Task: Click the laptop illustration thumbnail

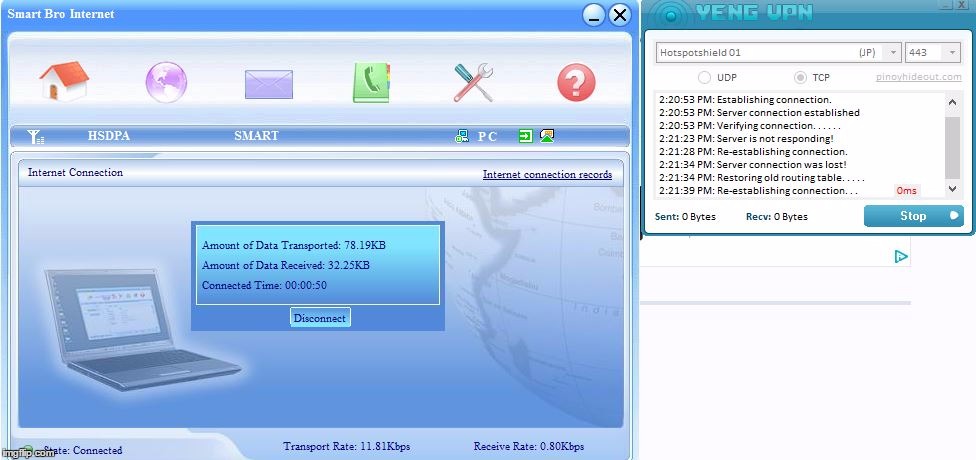Action: pos(142,330)
